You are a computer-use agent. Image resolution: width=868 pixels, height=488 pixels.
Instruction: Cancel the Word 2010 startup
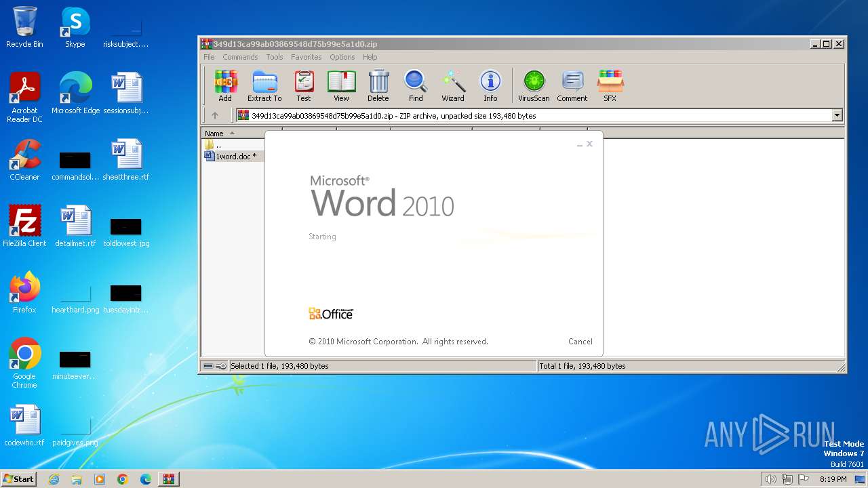tap(580, 342)
